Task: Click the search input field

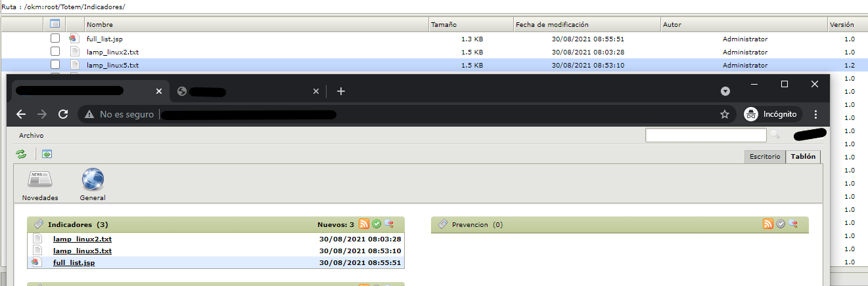Action: pos(706,135)
